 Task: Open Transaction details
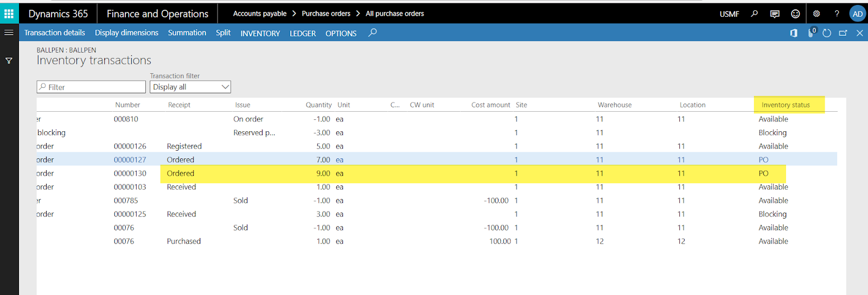click(x=55, y=33)
